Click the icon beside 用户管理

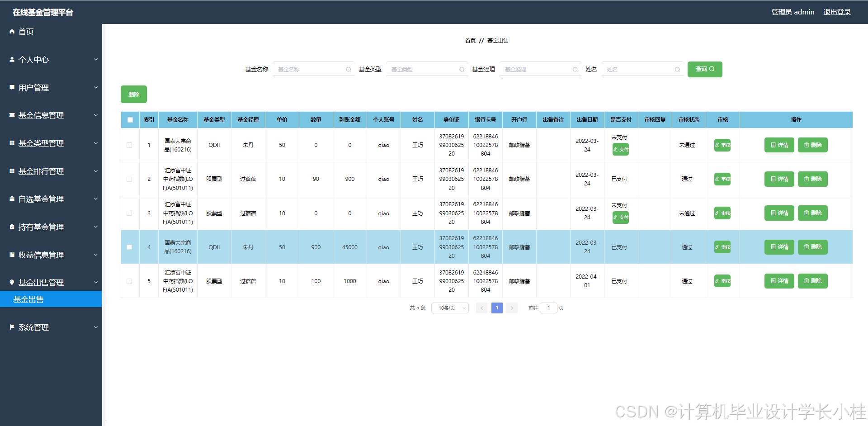[12, 87]
